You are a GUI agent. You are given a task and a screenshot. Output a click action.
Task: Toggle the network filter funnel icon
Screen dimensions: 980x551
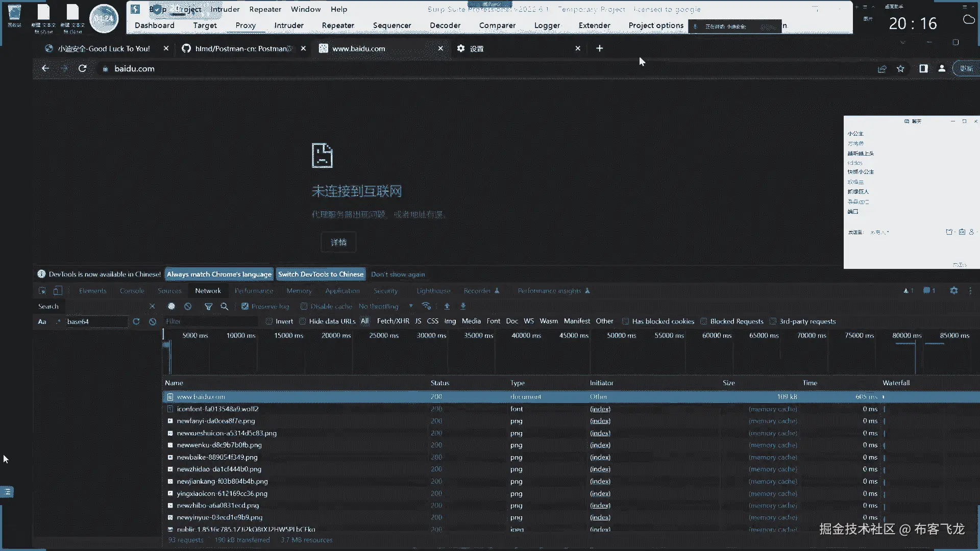208,306
